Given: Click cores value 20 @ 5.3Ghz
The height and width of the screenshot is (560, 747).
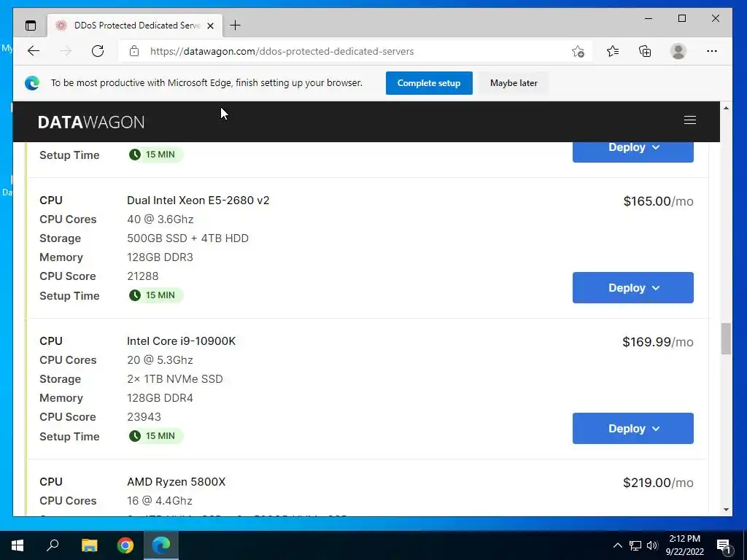Looking at the screenshot, I should pos(160,360).
